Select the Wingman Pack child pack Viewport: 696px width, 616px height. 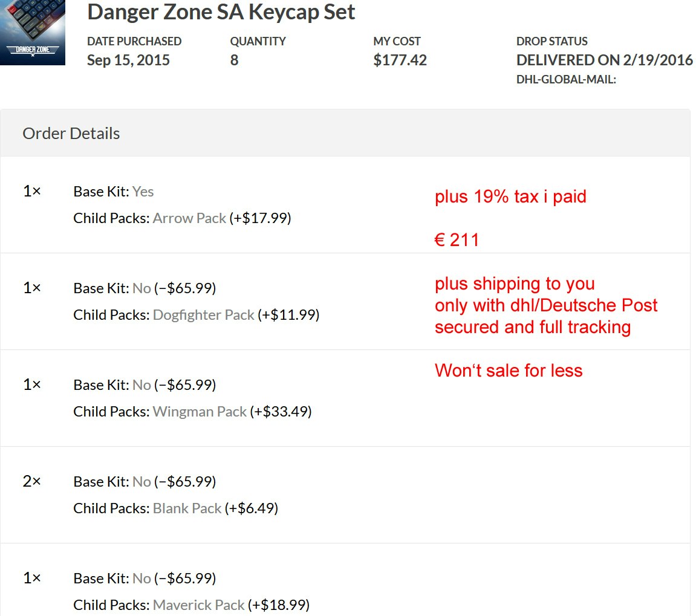pyautogui.click(x=200, y=412)
